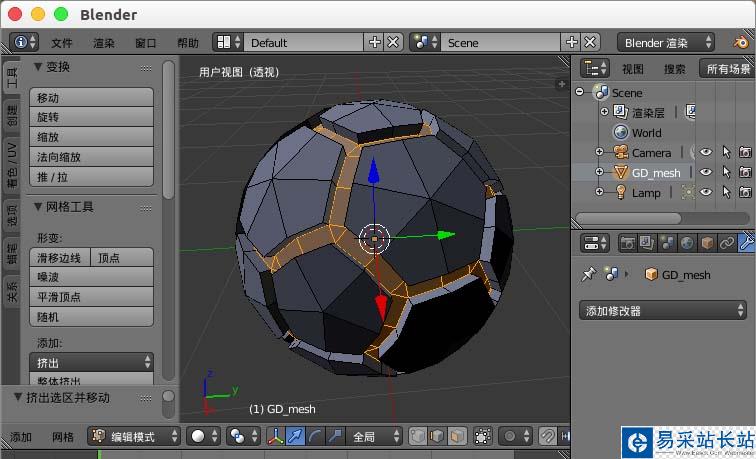Open the 添加修改器 dropdown
This screenshot has width=756, height=459.
(x=662, y=311)
